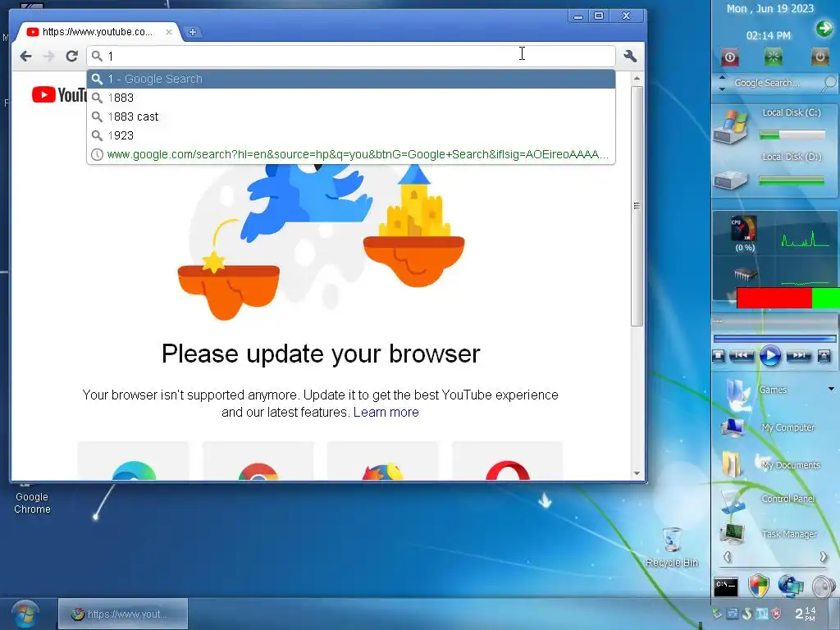Click the Local Disk (D:) usage bar
This screenshot has width=840, height=630.
click(792, 181)
